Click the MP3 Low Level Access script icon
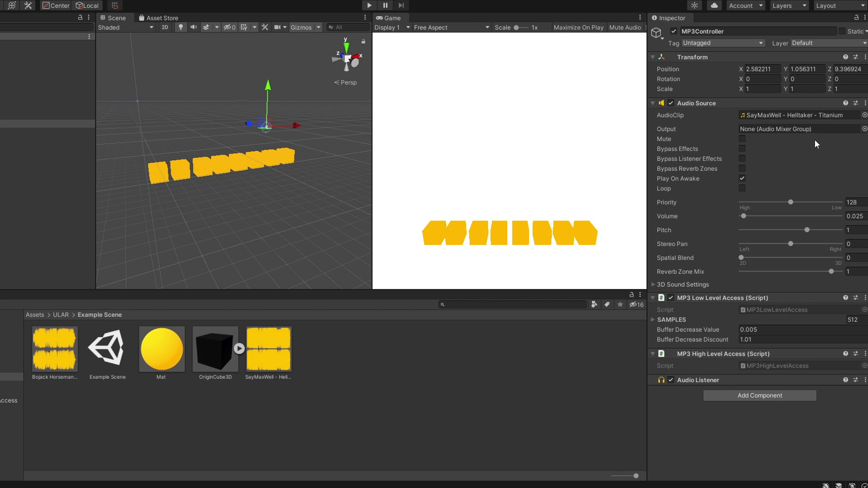 (x=661, y=297)
